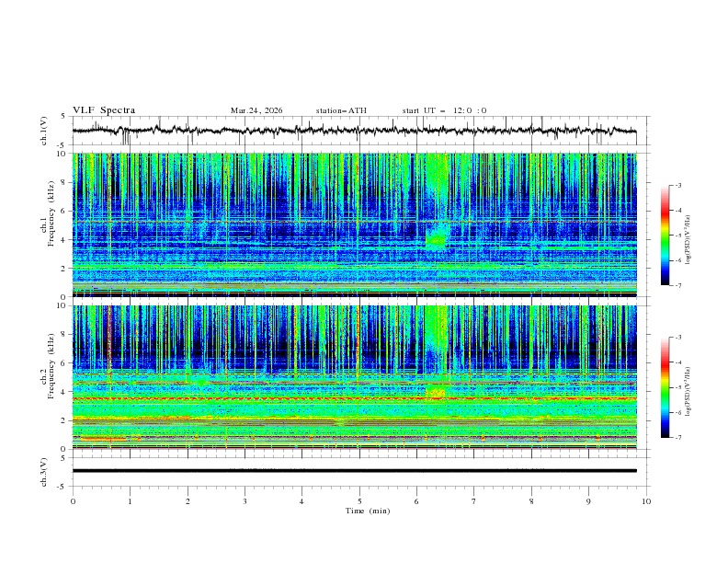Screen dimensions: 728x563
Task: Select the "start UT = 12:0 :0" label
Action: point(444,110)
